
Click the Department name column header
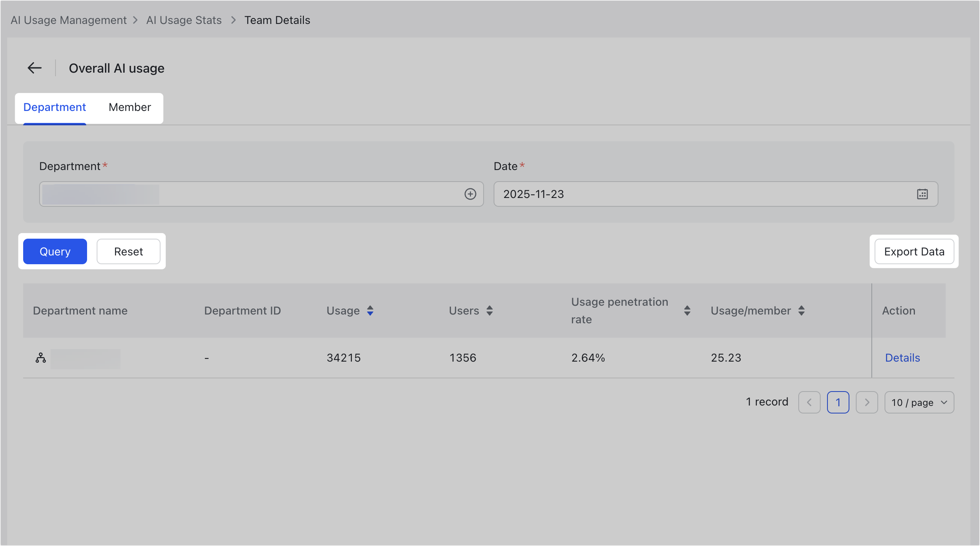80,311
